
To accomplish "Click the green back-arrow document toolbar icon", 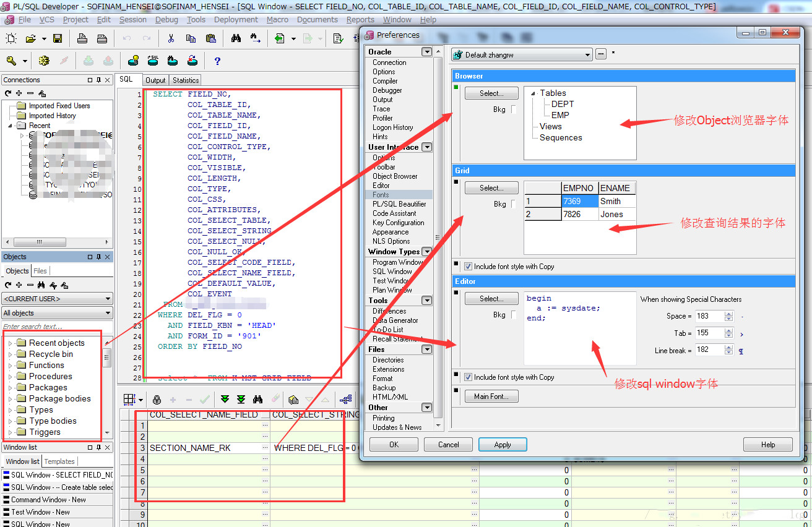I will pyautogui.click(x=279, y=38).
